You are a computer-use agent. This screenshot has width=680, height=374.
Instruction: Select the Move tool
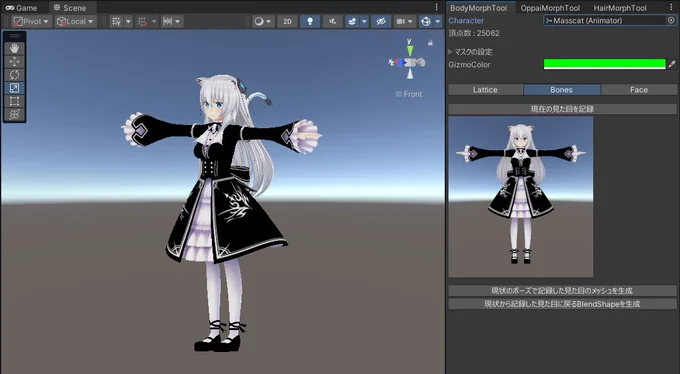(14, 62)
